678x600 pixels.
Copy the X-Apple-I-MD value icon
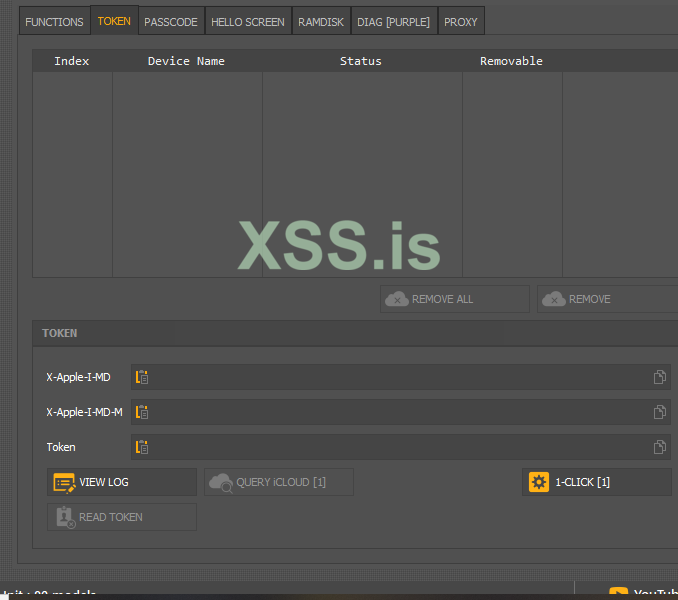click(x=659, y=377)
